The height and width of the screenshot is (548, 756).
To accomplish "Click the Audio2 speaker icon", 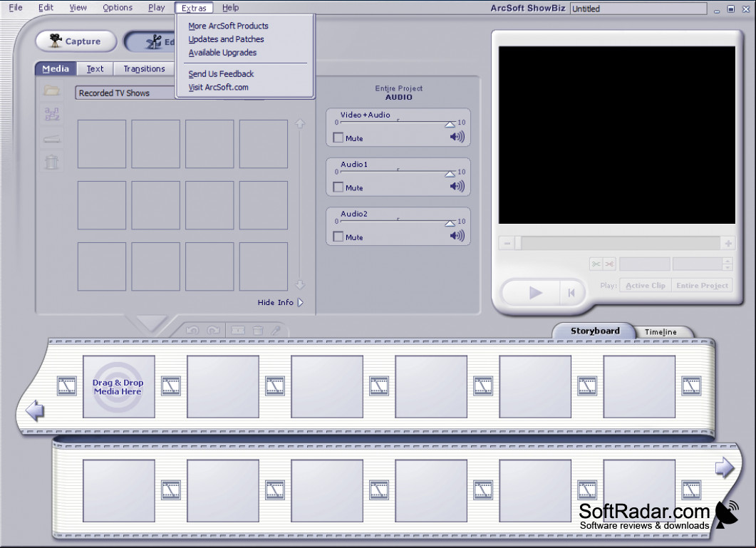I will [x=457, y=236].
